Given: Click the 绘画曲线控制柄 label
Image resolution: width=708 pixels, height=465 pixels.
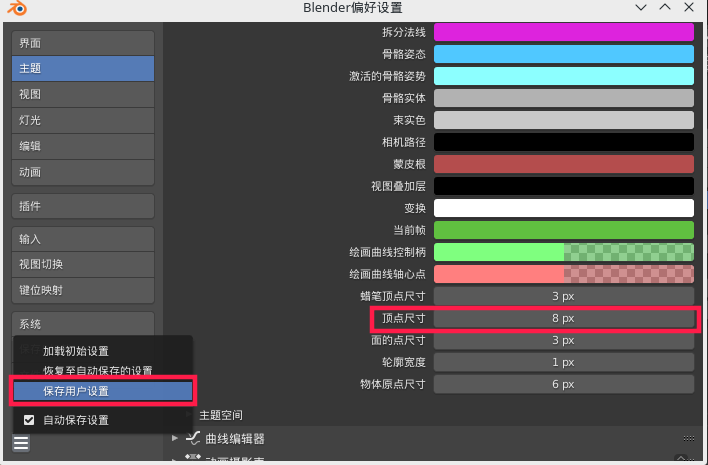Looking at the screenshot, I should 387,252.
